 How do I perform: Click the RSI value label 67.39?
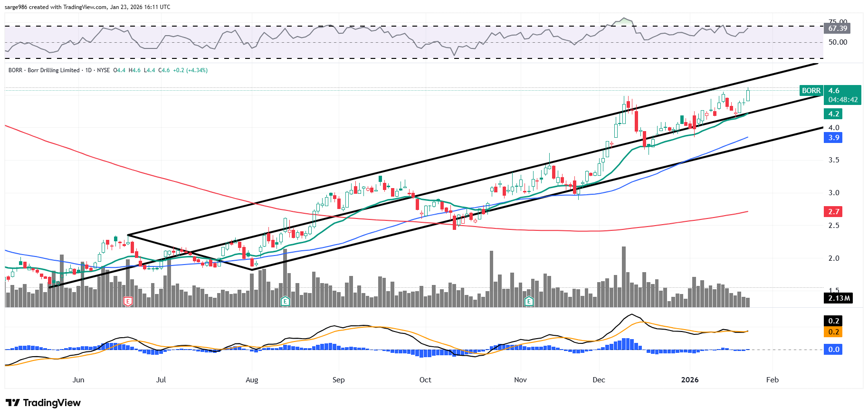(838, 28)
